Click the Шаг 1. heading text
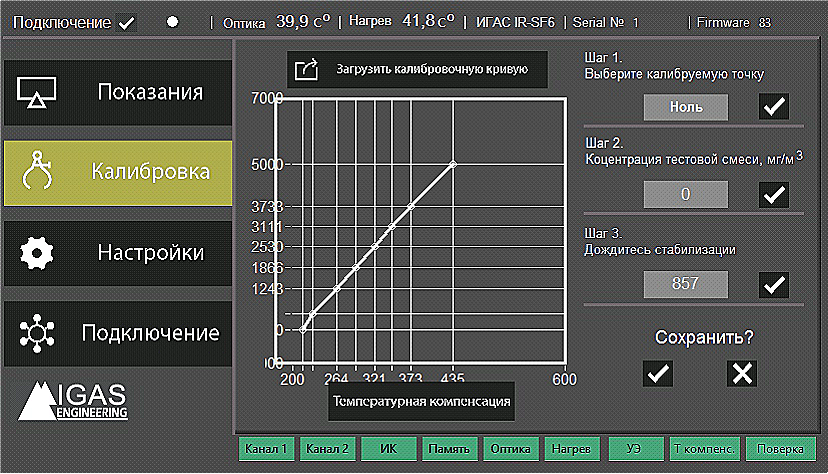828x474 pixels. coord(603,57)
